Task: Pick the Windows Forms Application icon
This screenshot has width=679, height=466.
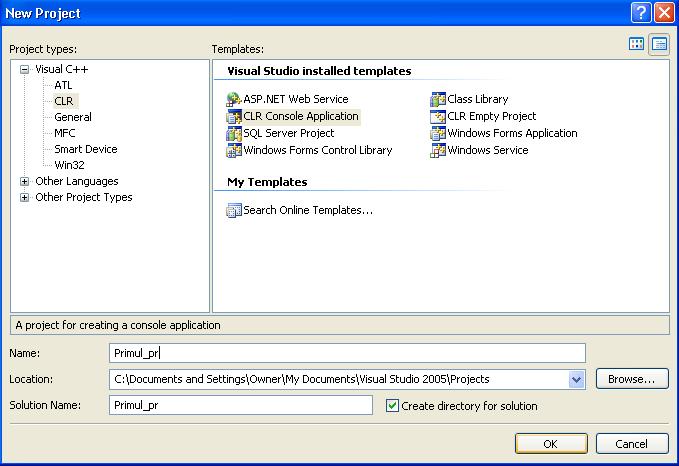Action: click(438, 134)
